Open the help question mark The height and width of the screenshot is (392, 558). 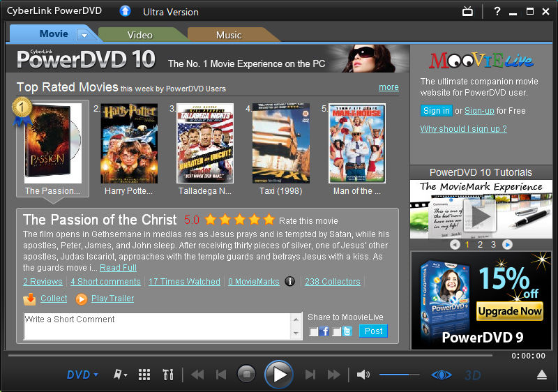point(497,11)
